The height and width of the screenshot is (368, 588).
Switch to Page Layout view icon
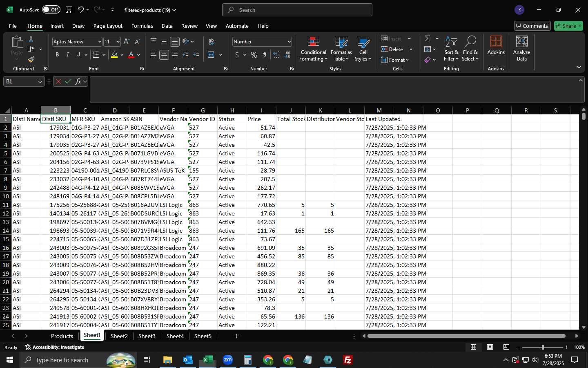490,347
